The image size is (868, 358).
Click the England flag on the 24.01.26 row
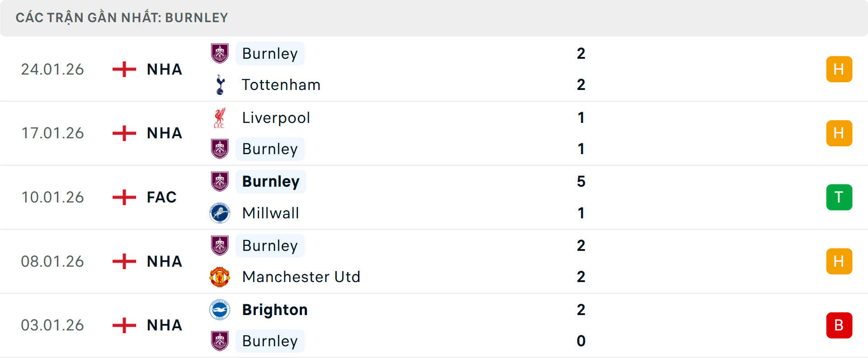(x=123, y=69)
